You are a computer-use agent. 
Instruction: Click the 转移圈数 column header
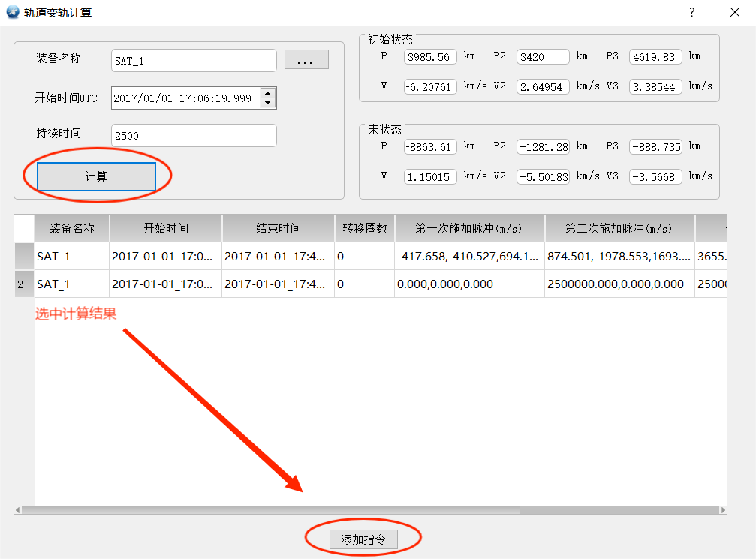pos(365,228)
